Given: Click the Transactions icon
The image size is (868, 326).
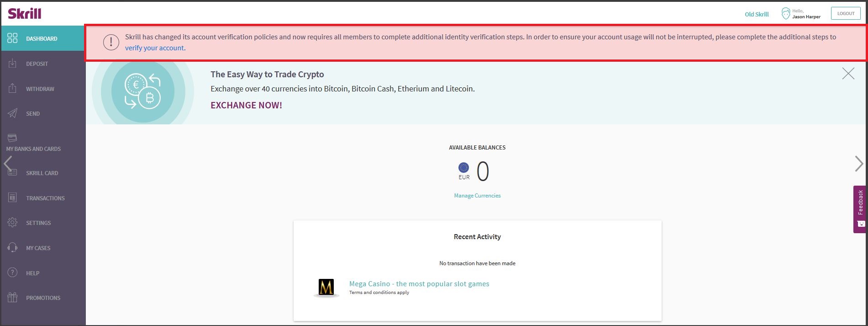Looking at the screenshot, I should click(12, 198).
